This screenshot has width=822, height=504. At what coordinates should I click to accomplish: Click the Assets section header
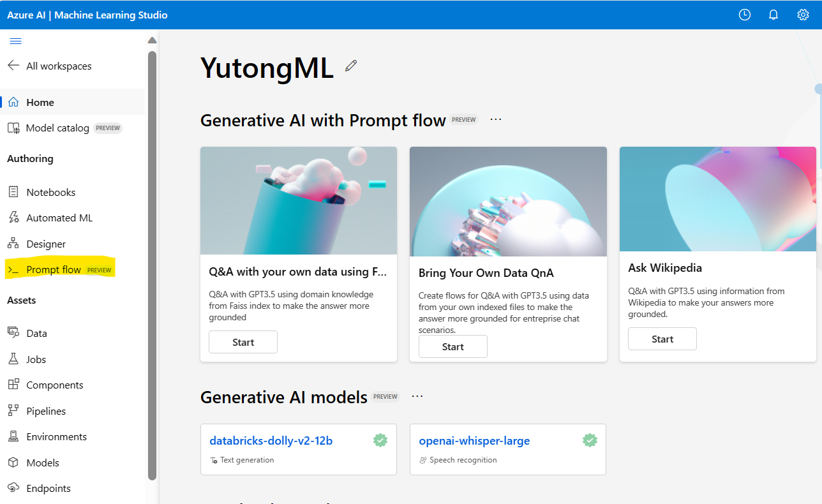pyautogui.click(x=22, y=300)
